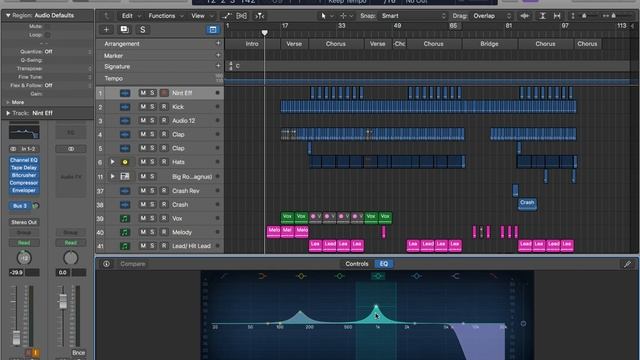The image size is (640, 360).
Task: Toggle the global solo S button
Action: point(142,29)
